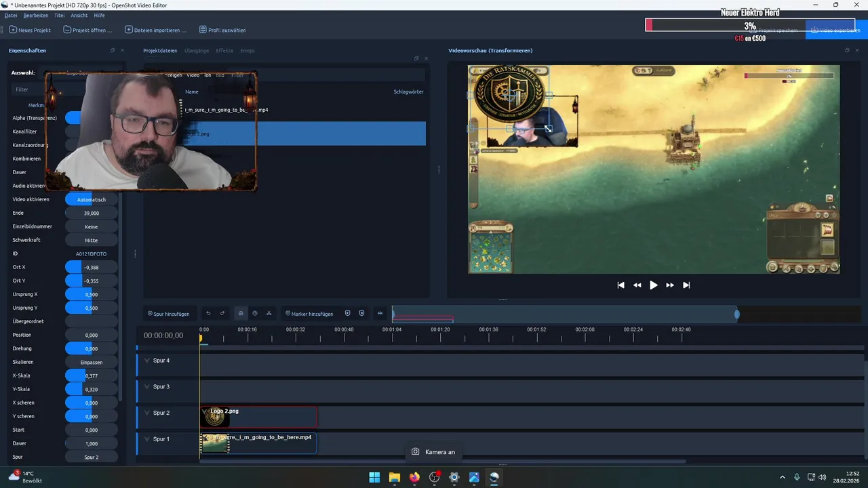
Task: Collapse Spur 4 track arrow
Action: click(146, 361)
